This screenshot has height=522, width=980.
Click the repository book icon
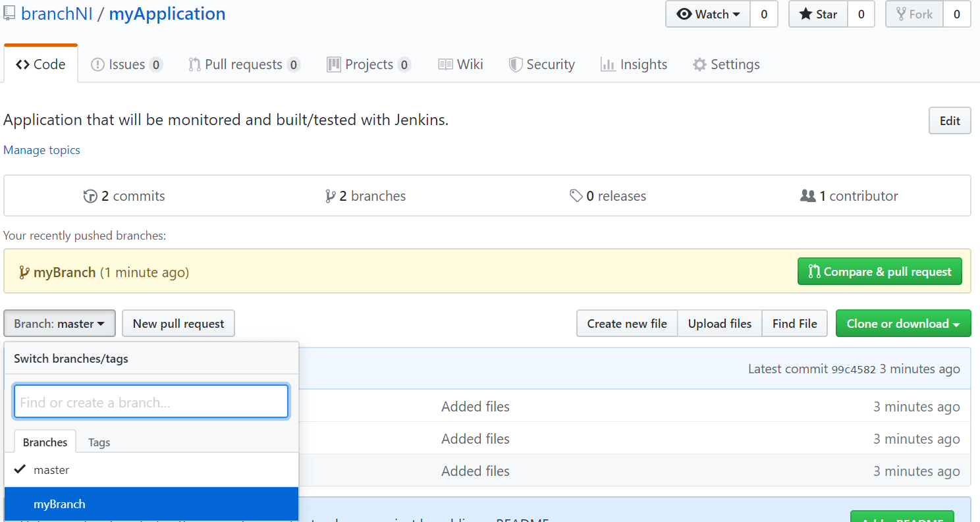click(x=9, y=13)
